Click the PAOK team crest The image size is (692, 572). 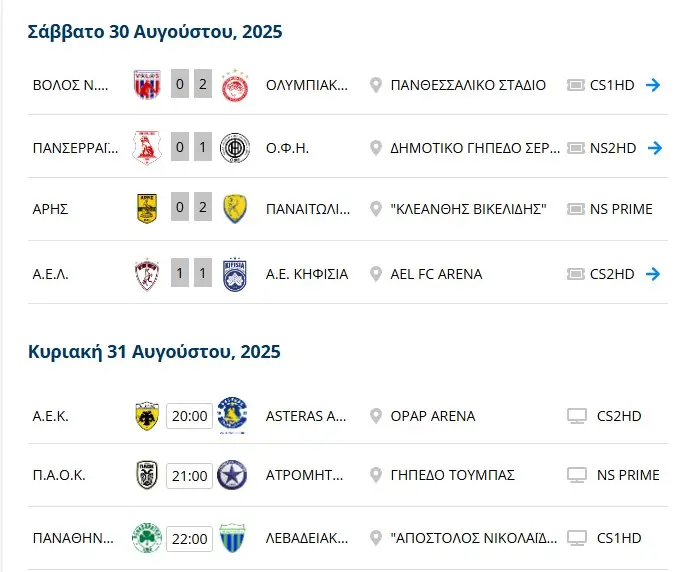pyautogui.click(x=148, y=476)
